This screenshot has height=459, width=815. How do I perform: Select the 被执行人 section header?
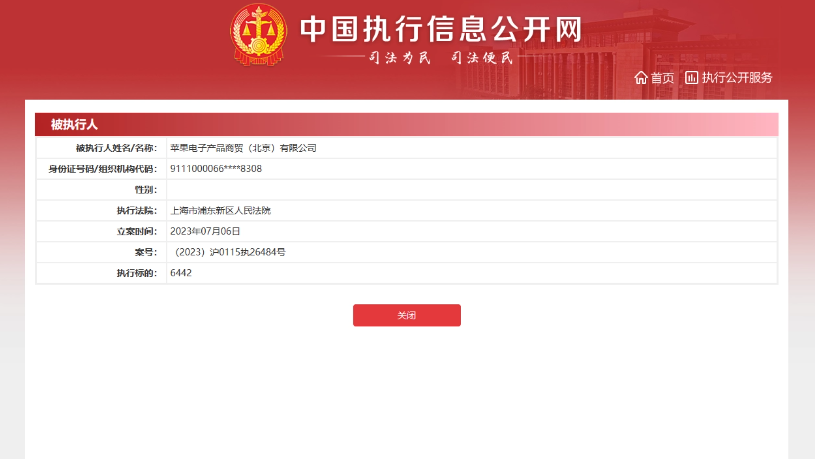(74, 124)
